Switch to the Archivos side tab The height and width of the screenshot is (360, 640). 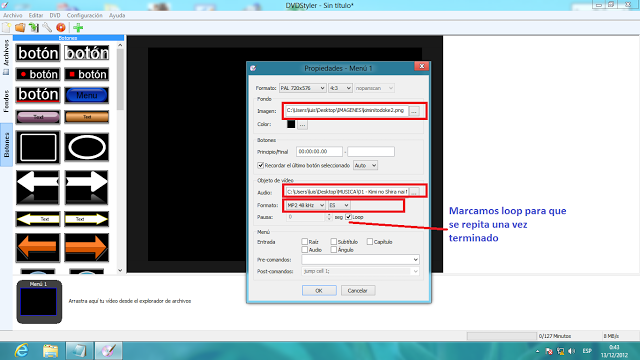pos(7,57)
